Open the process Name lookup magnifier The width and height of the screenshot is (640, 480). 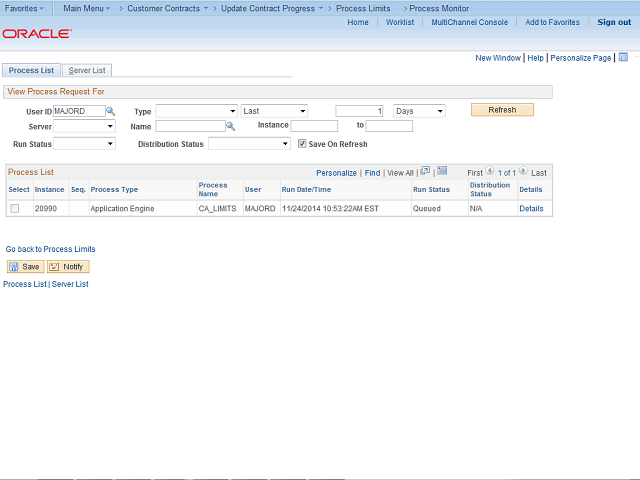point(231,127)
